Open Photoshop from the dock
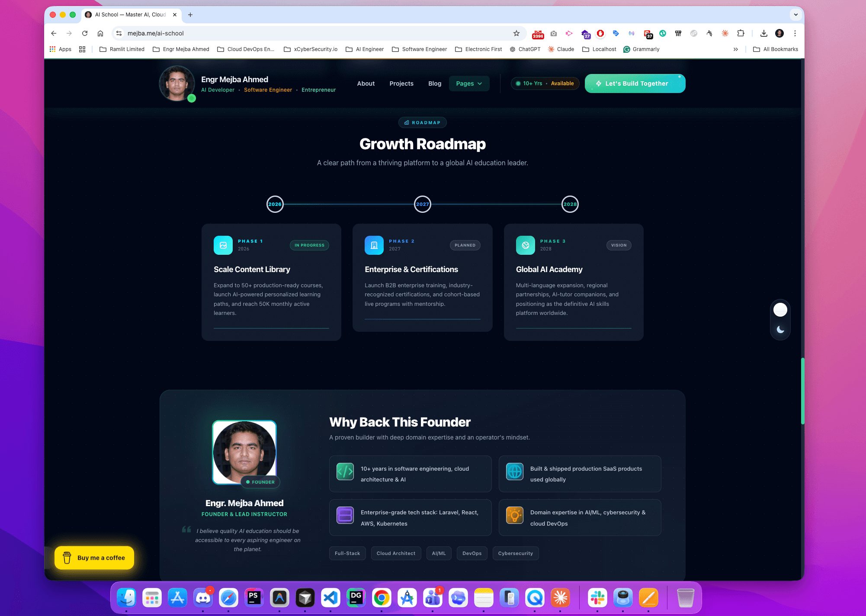 point(254,598)
